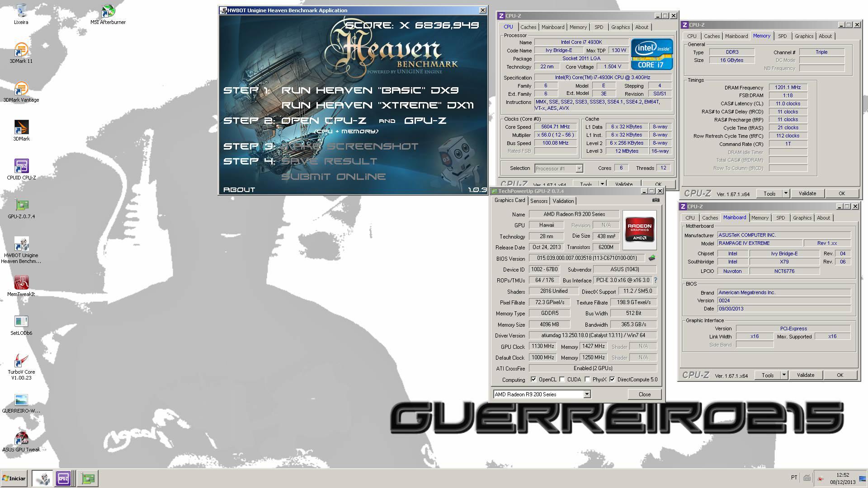Click OK in CPU-Z Mainboard window

(x=840, y=375)
